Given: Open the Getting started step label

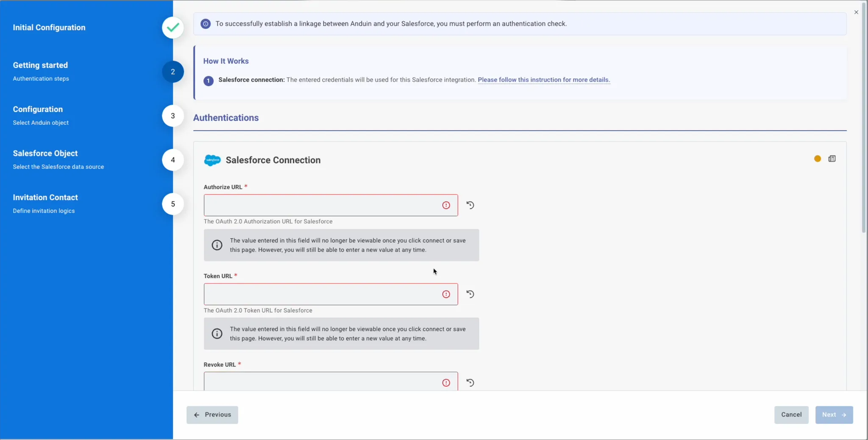Looking at the screenshot, I should pyautogui.click(x=40, y=65).
